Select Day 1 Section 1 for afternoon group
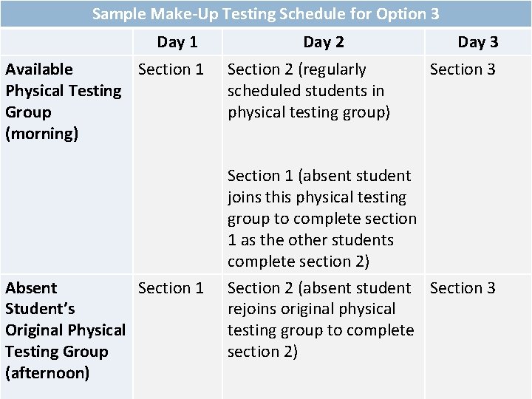 (x=171, y=287)
